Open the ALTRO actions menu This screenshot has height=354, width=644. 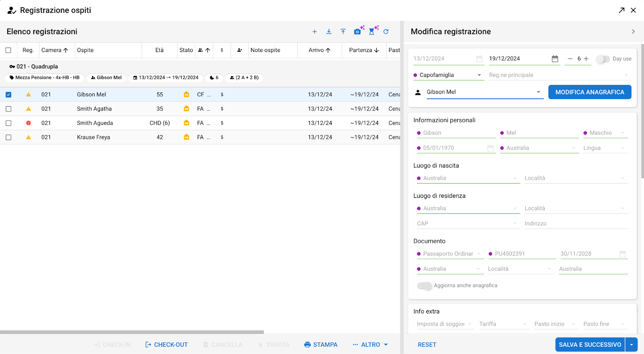[370, 345]
